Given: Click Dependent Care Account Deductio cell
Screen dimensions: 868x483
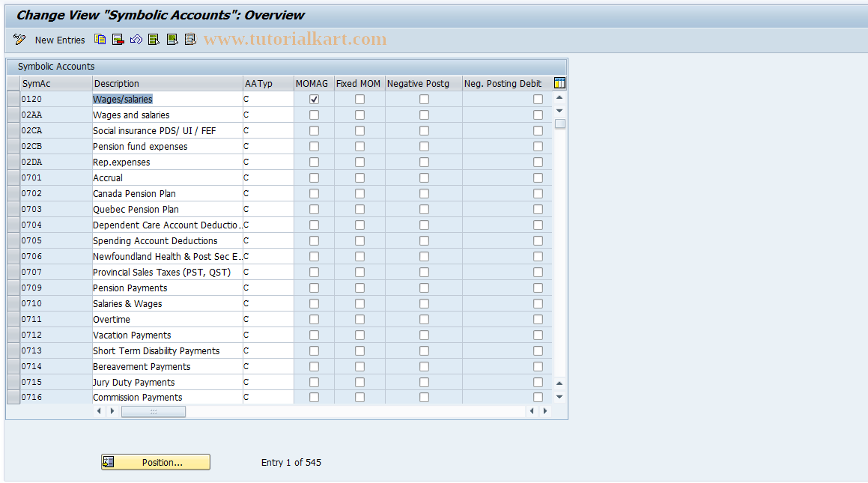Looking at the screenshot, I should pos(167,225).
